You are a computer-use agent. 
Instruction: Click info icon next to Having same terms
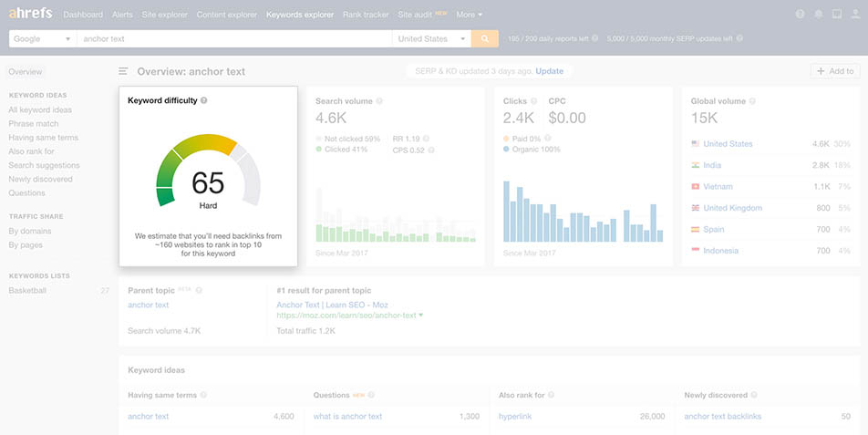(203, 395)
